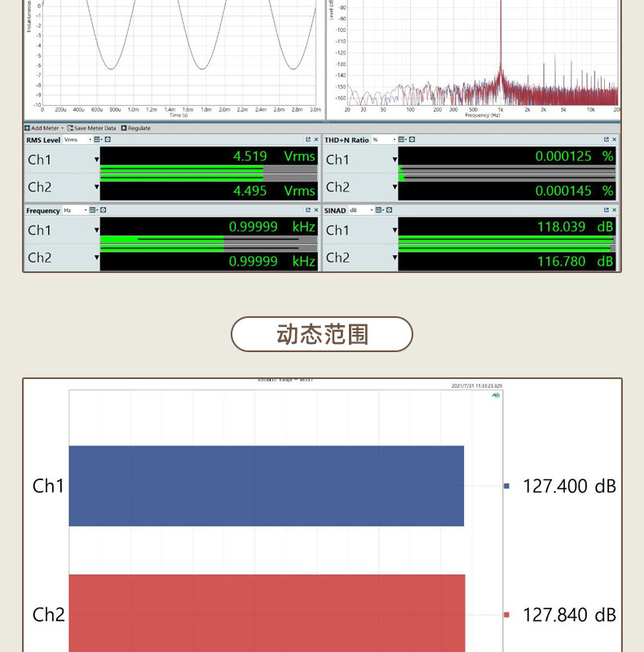The height and width of the screenshot is (652, 644).
Task: Click the 0.000145 % THD+N reading
Action: tap(574, 191)
